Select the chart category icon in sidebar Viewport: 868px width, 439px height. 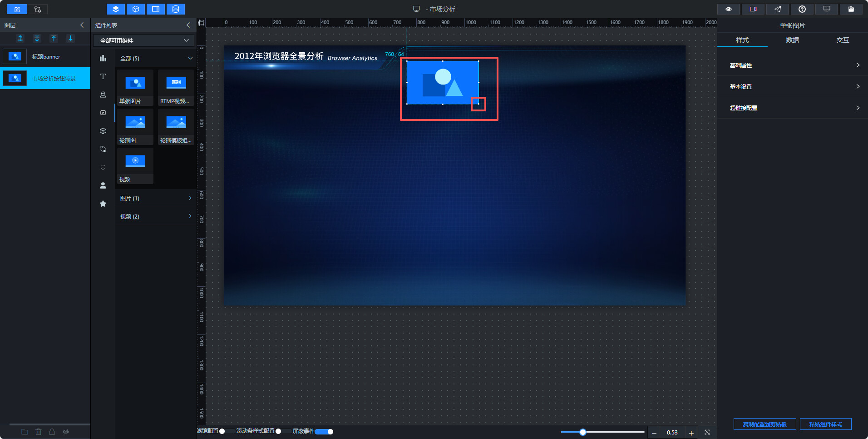[x=103, y=58]
